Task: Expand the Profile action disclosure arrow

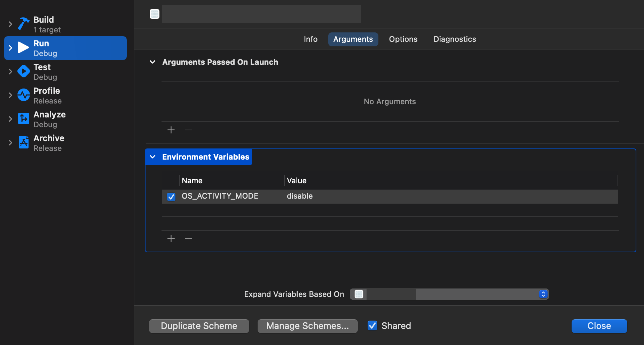Action: point(10,95)
